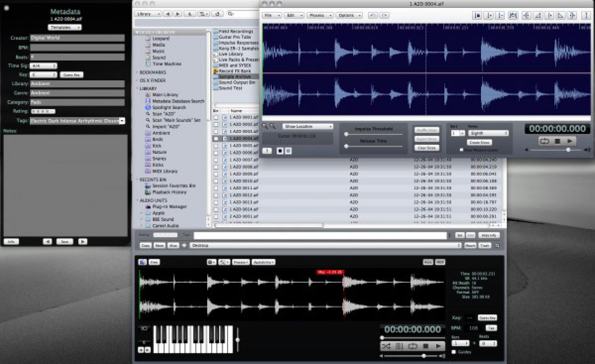Click the search magnifier in browser toolbar

[x=231, y=14]
